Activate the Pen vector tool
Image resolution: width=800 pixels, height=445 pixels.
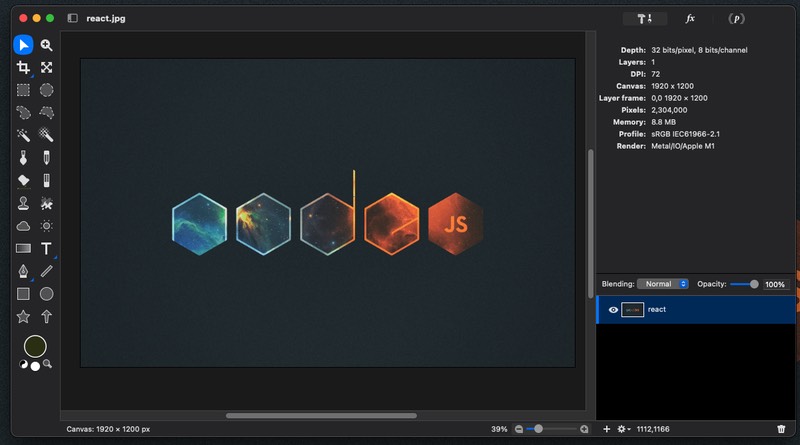click(23, 271)
